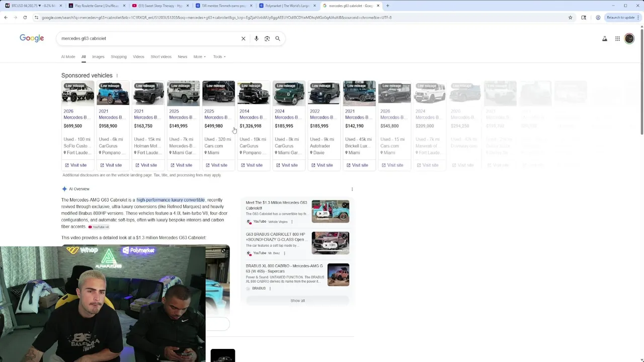Bookmark this page with the star icon
The width and height of the screenshot is (644, 362).
tap(570, 18)
